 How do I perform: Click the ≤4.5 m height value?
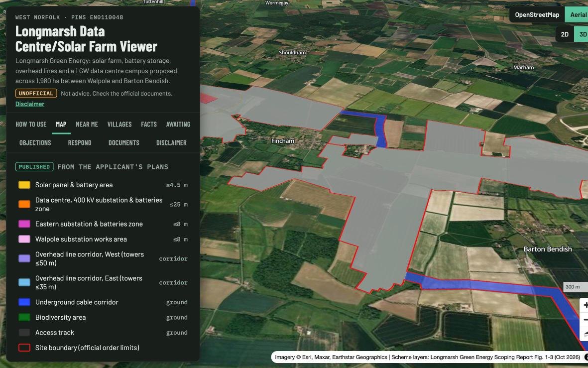pyautogui.click(x=177, y=185)
